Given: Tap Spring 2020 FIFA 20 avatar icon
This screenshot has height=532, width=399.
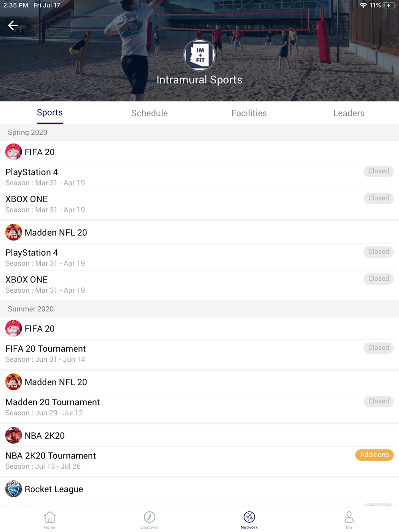Looking at the screenshot, I should (x=14, y=152).
